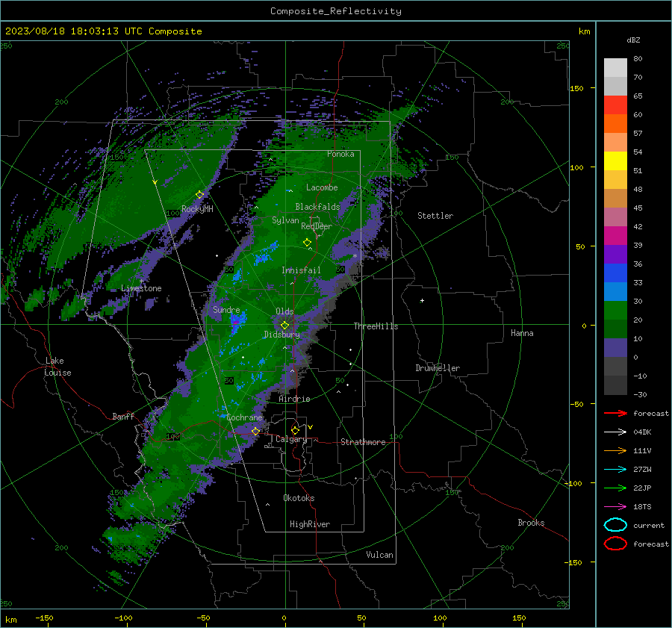Select the blue 33-36 dBZ swatch

615,273
